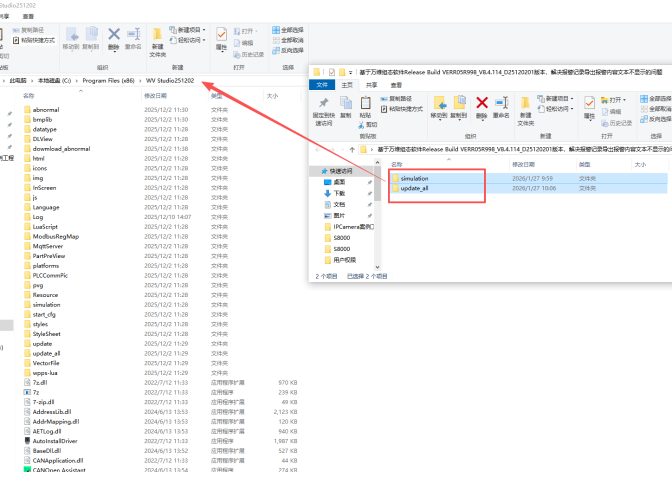Click Move To icon in right window

[438, 105]
